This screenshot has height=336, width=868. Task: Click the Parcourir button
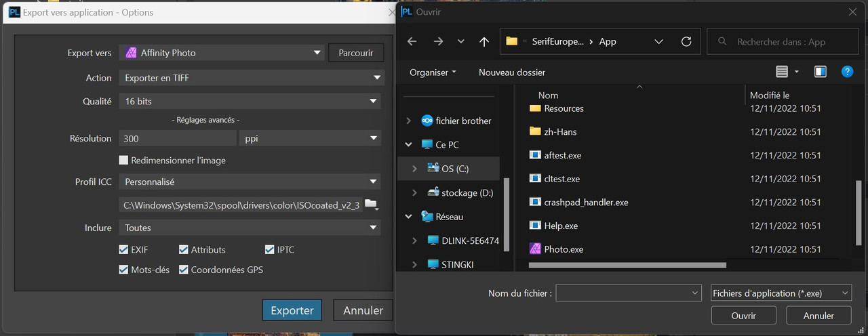(356, 53)
